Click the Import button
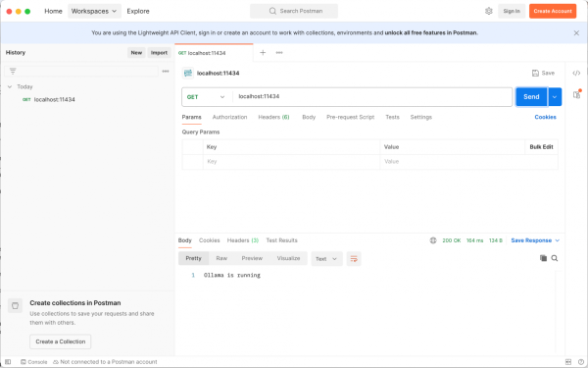This screenshot has width=588, height=368. point(159,53)
